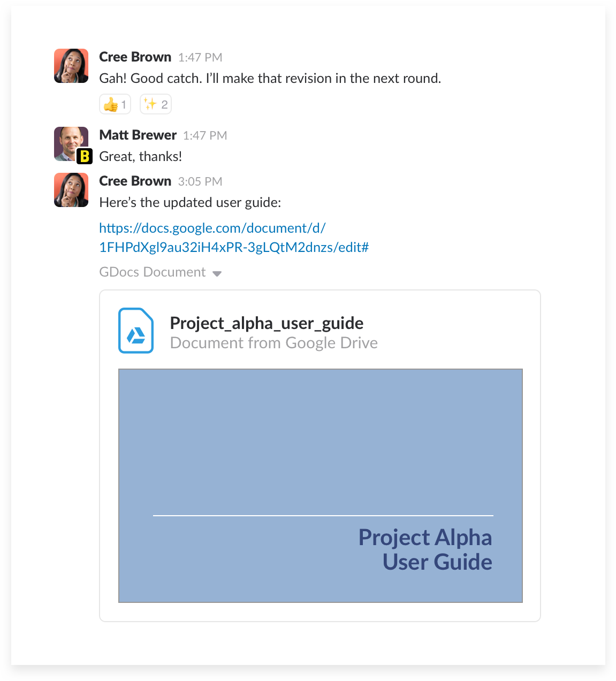The image size is (616, 681).
Task: Click the 3:05 PM timestamp
Action: tap(200, 181)
